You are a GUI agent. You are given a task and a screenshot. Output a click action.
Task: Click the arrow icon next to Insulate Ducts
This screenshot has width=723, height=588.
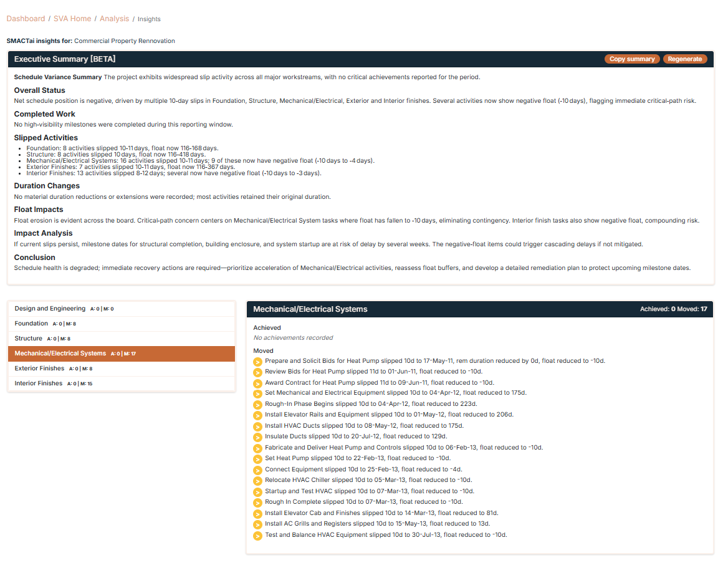click(x=257, y=436)
